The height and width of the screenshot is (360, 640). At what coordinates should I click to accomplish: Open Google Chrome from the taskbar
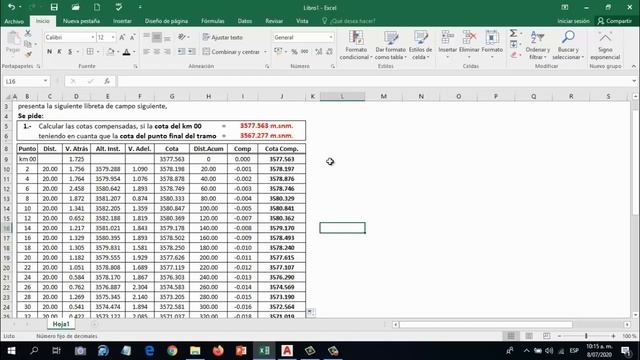pos(172,351)
